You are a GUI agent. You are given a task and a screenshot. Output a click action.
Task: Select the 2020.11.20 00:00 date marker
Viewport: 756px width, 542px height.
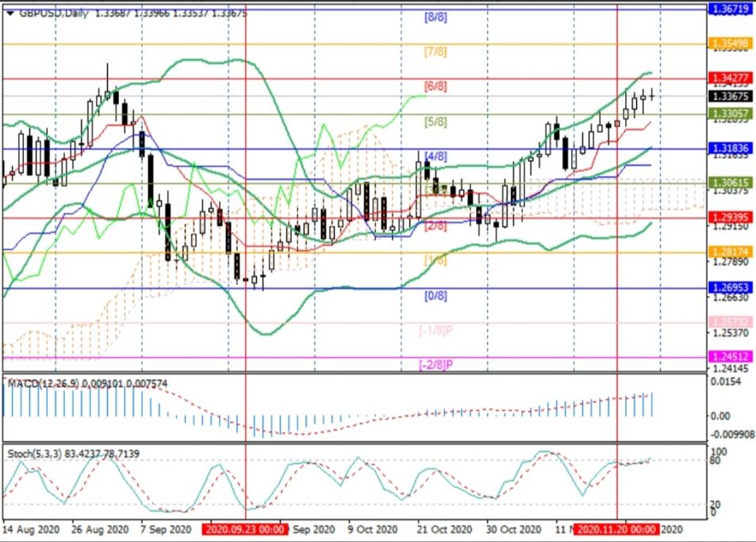(616, 529)
